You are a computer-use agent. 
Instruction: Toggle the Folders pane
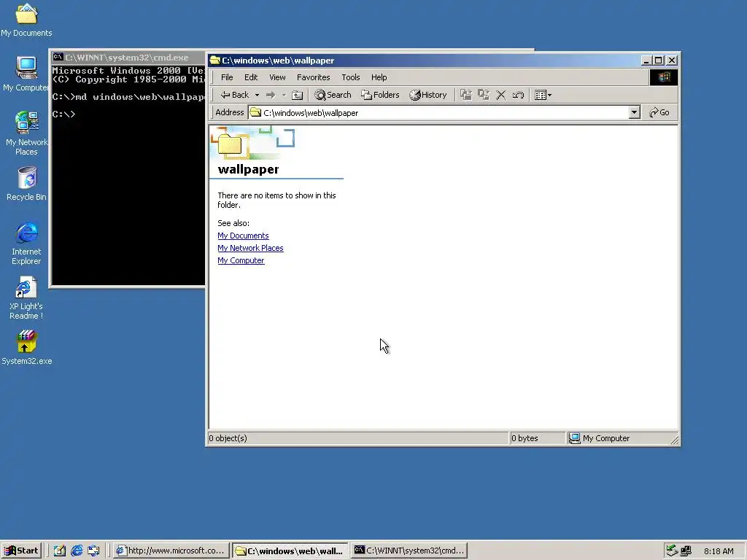380,95
